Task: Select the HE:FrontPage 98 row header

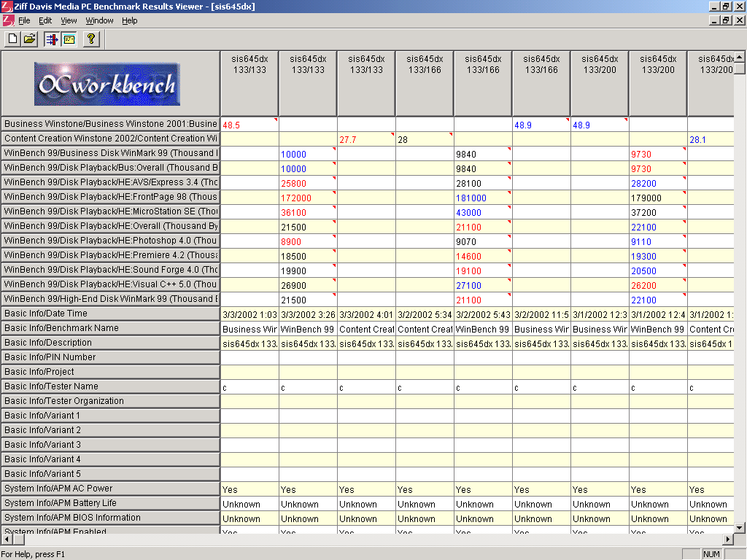Action: coord(111,197)
